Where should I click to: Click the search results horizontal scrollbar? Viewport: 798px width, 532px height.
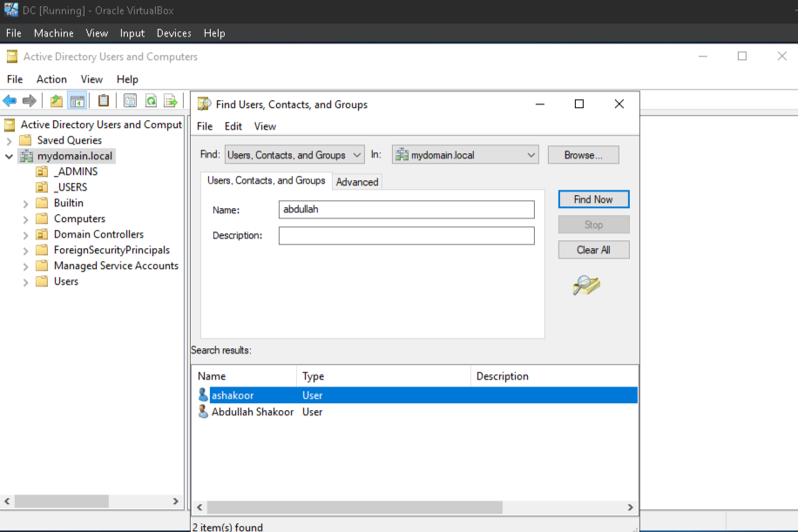coord(355,507)
